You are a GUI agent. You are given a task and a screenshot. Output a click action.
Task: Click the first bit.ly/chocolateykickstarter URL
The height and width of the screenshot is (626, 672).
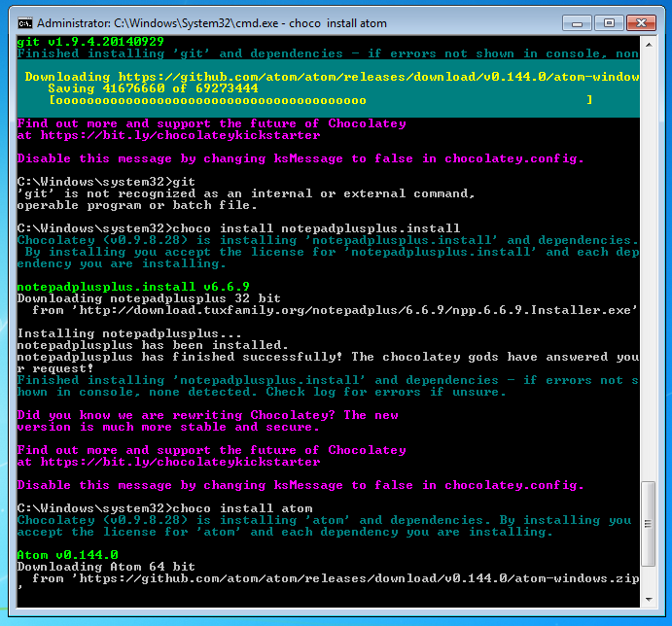180,135
